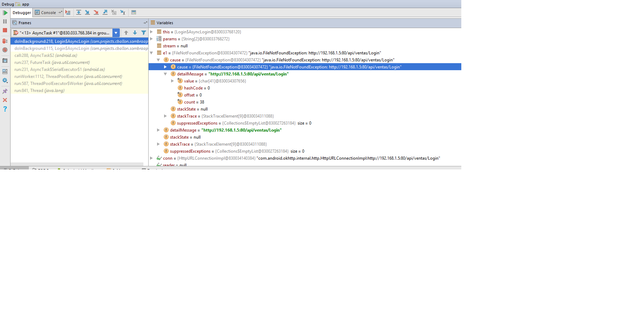Expand stackTrace node below stackState under nested cause

[x=165, y=116]
